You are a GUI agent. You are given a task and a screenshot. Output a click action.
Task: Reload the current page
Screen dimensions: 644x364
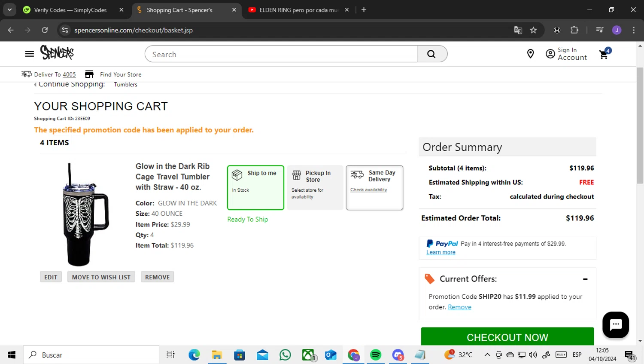(x=45, y=30)
